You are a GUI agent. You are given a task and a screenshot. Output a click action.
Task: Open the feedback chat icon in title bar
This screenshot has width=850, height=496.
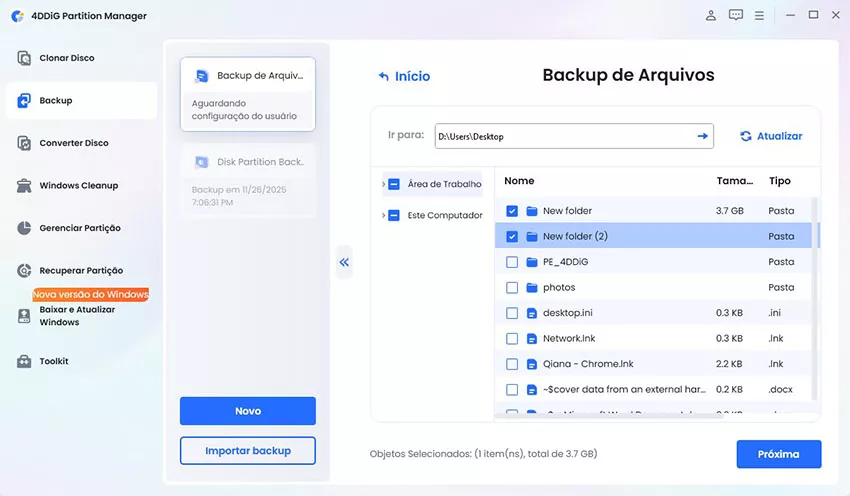(x=736, y=15)
